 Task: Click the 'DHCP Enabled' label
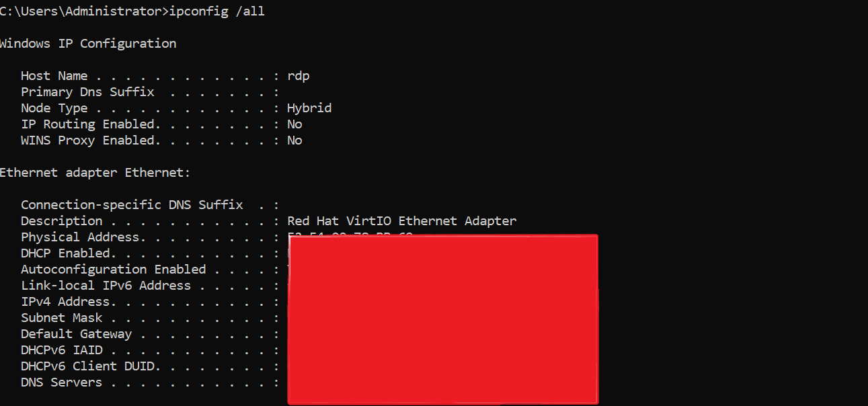[65, 253]
